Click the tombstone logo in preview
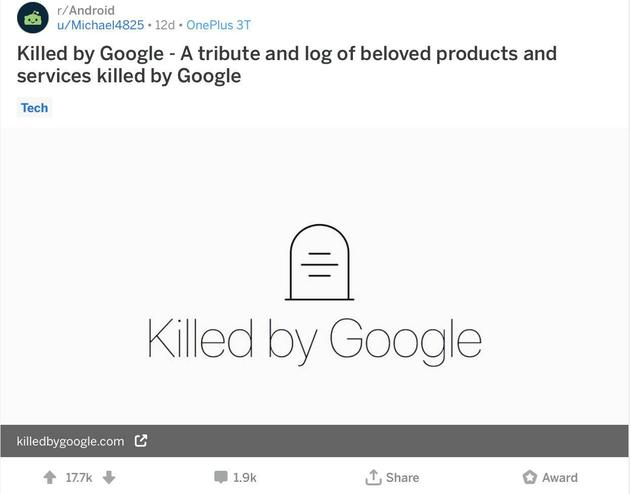Viewport: 630px width, 494px height. (x=320, y=262)
